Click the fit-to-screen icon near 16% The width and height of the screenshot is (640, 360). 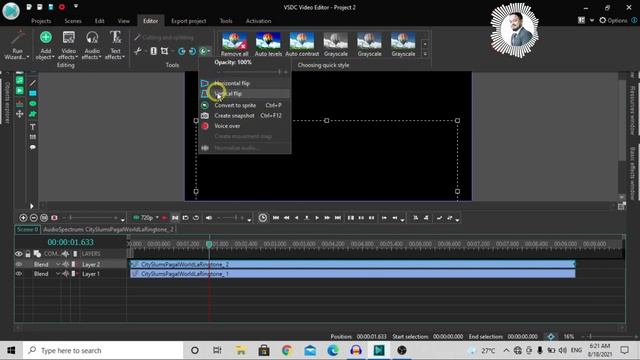(x=551, y=337)
